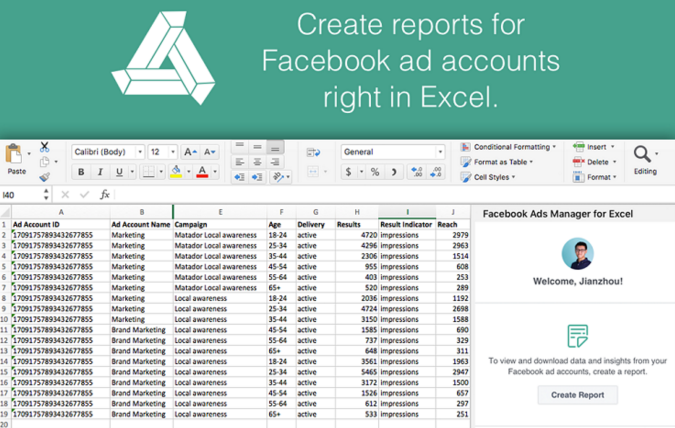Viewport: 675px width, 428px height.
Task: Toggle Middle Align vertical alignment
Action: pos(257,147)
